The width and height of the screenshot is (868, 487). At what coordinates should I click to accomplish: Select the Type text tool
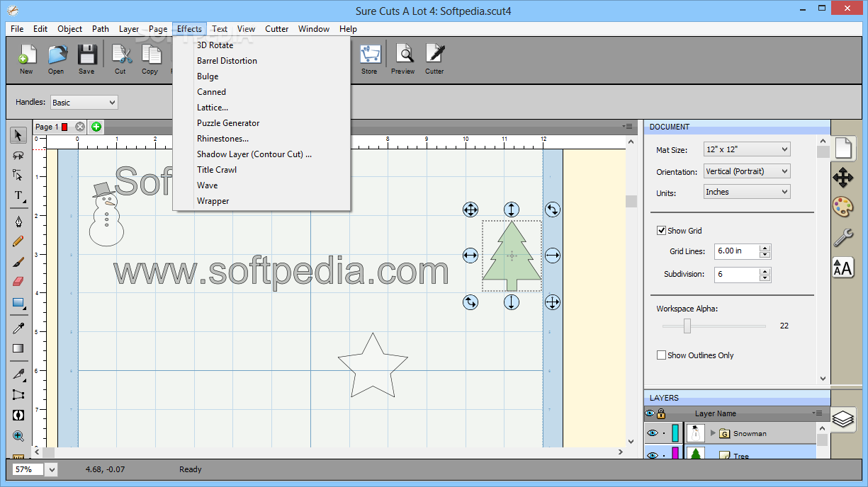18,195
